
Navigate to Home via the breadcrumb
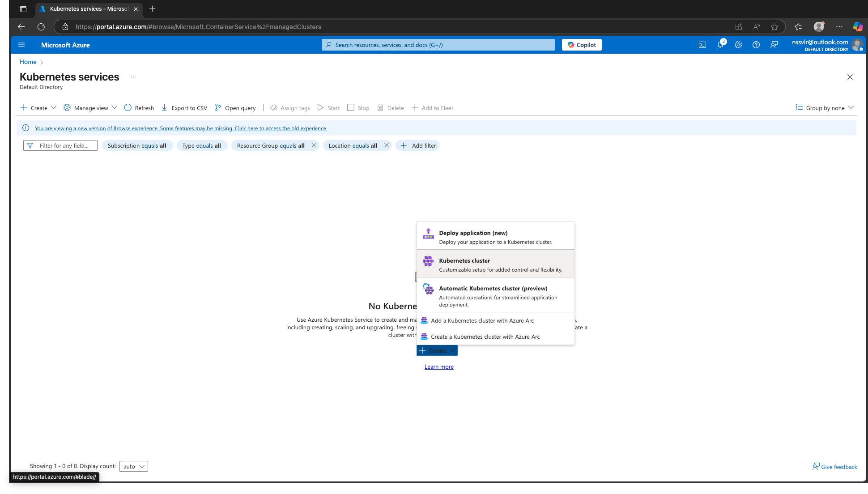pos(28,62)
